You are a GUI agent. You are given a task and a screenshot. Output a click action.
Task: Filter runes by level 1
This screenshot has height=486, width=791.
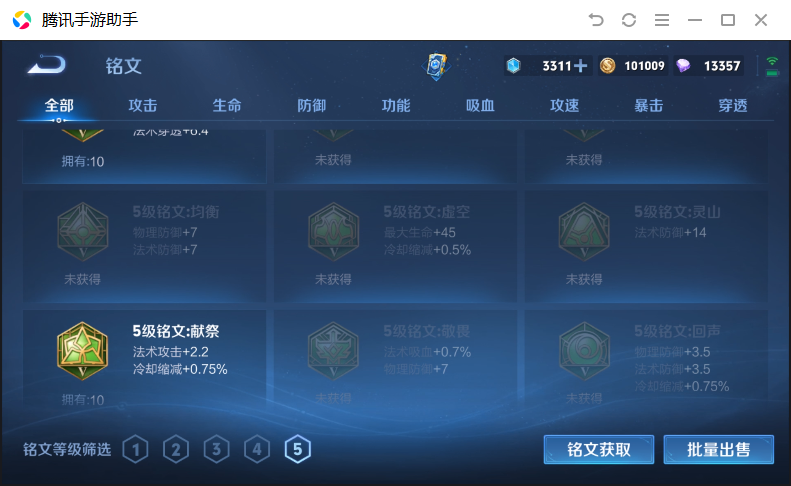coord(136,449)
